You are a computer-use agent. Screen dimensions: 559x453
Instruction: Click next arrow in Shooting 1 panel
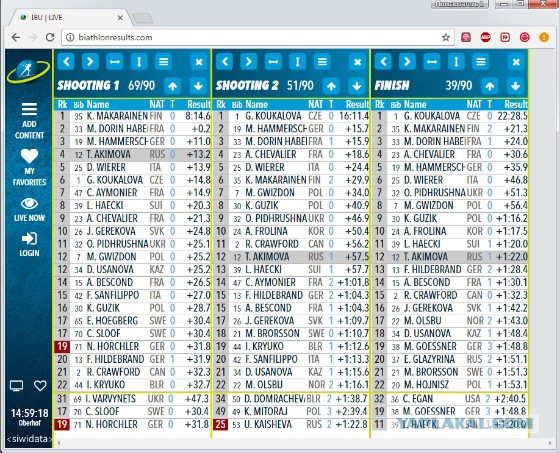90,62
